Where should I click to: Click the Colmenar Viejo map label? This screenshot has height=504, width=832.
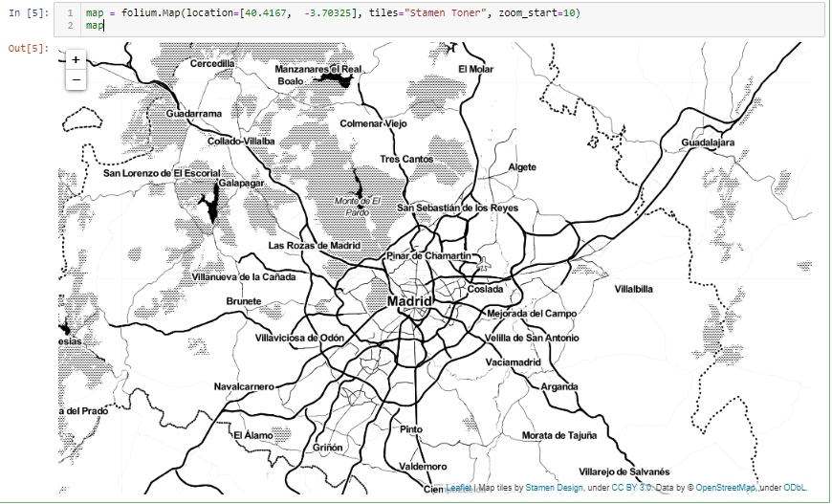point(374,123)
